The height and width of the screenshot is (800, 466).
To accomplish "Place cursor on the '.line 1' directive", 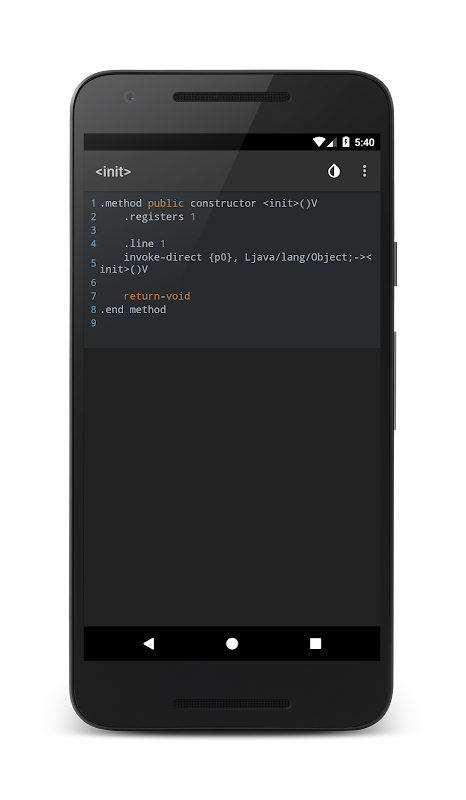I will (x=145, y=243).
